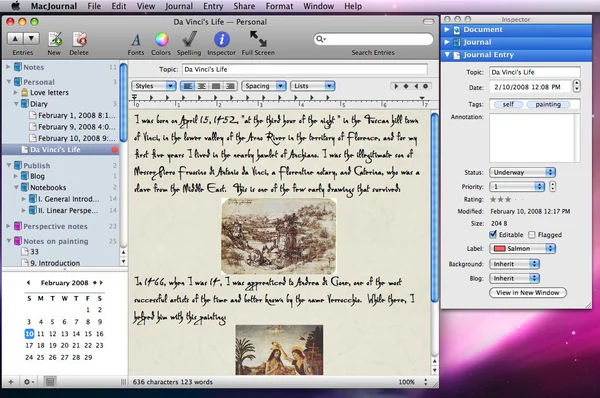
Task: Open the Background Inherit dropdown
Action: (514, 264)
